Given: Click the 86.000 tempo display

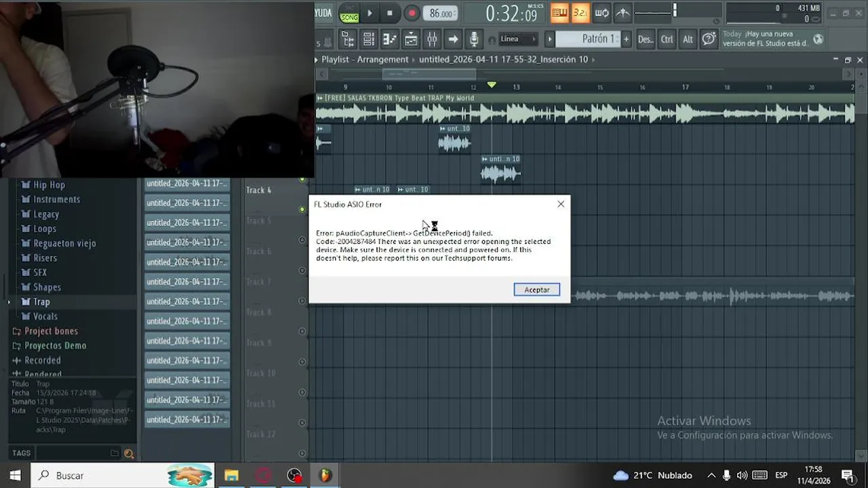Looking at the screenshot, I should [441, 13].
